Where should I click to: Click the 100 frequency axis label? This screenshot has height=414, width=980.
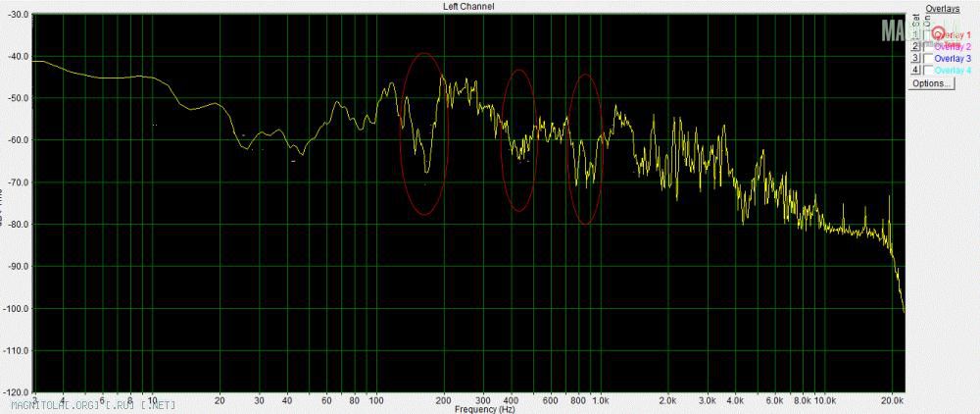(375, 399)
